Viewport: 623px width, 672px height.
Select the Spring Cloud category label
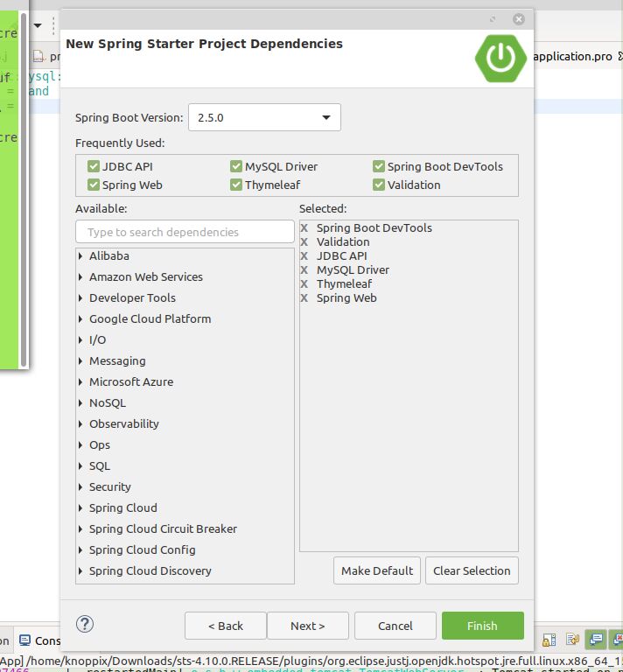point(123,507)
